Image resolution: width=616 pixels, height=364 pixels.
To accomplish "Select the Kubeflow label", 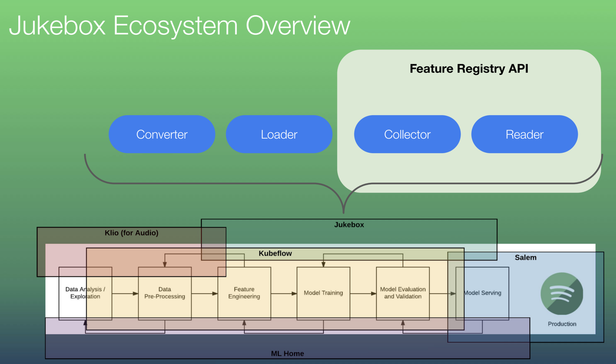I will pos(275,253).
